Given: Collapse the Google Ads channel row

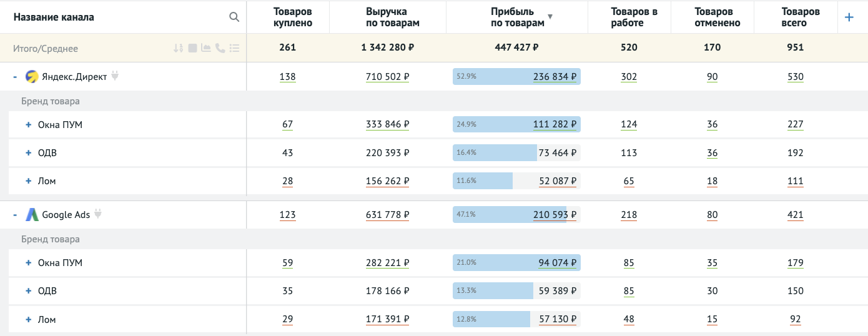Looking at the screenshot, I should coord(15,215).
